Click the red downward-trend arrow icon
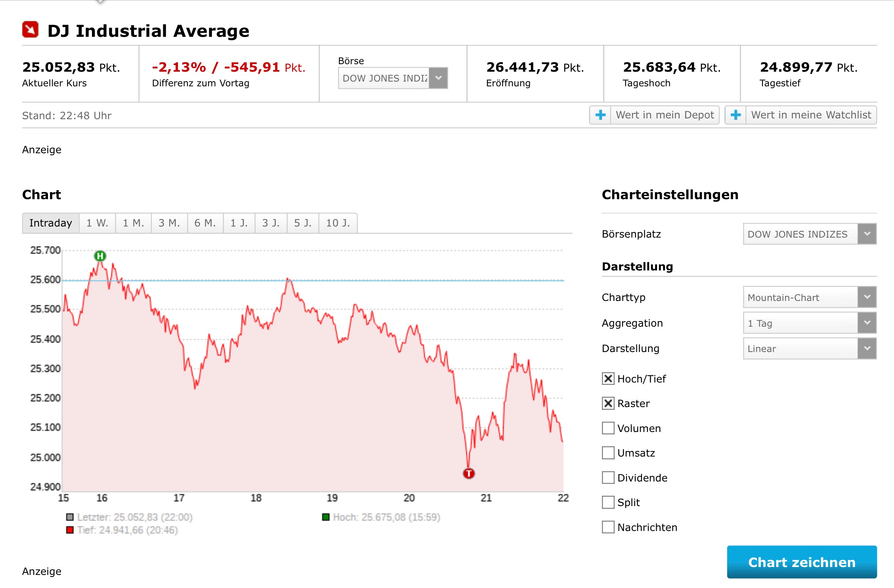Viewport: 894px width, 588px height. pyautogui.click(x=30, y=30)
